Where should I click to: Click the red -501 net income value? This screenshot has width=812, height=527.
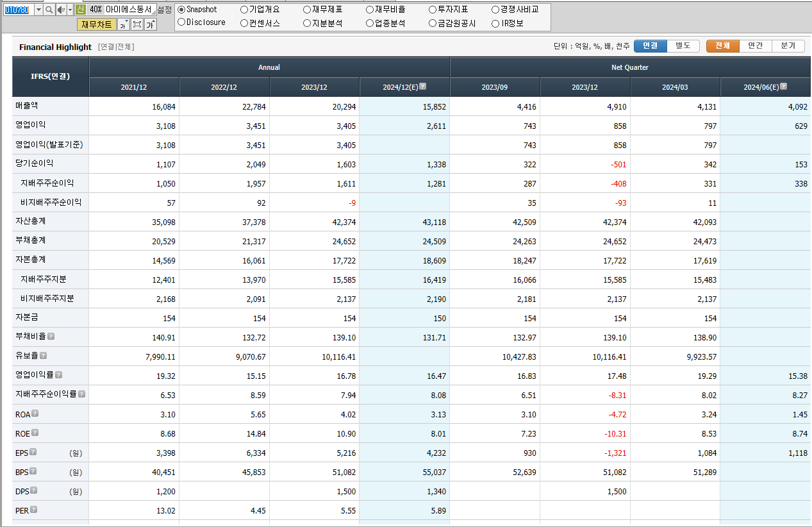(618, 165)
